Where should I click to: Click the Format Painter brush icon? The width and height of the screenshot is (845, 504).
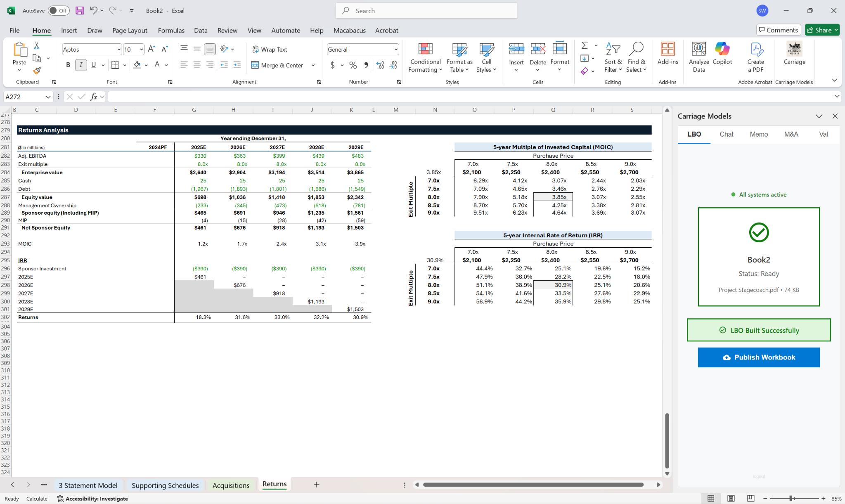pyautogui.click(x=37, y=71)
